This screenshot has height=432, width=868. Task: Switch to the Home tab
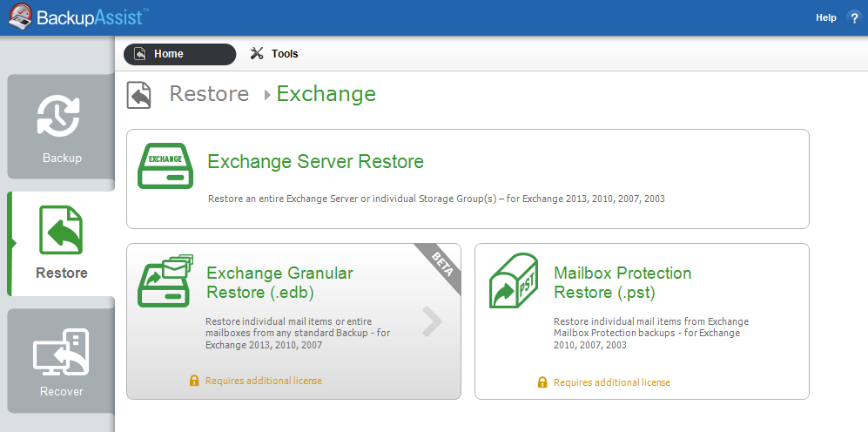click(179, 54)
